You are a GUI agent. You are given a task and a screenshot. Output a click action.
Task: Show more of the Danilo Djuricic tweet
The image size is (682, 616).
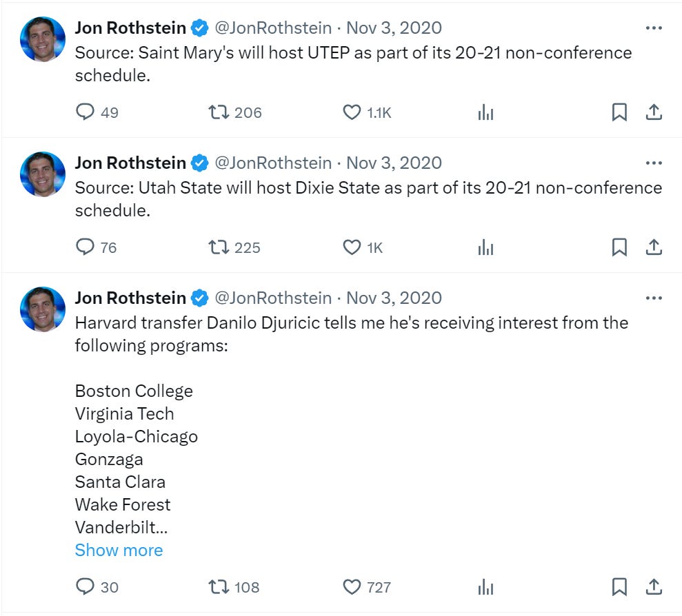click(118, 550)
